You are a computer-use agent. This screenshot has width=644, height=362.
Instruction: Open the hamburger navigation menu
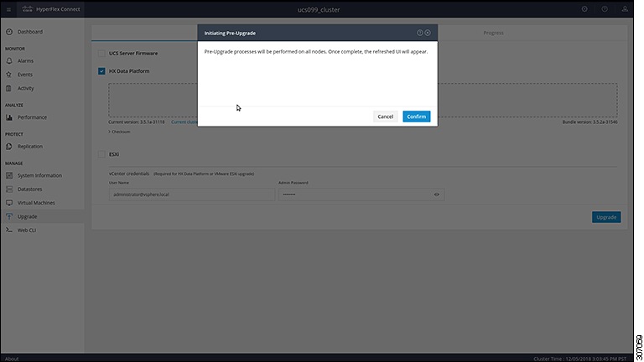(x=8, y=9)
